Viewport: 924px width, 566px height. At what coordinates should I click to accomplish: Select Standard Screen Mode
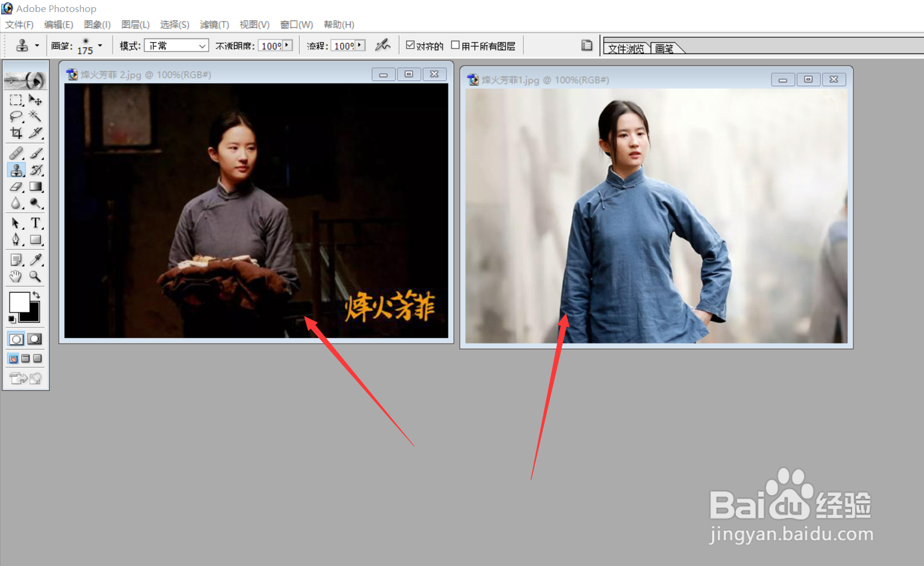13,359
